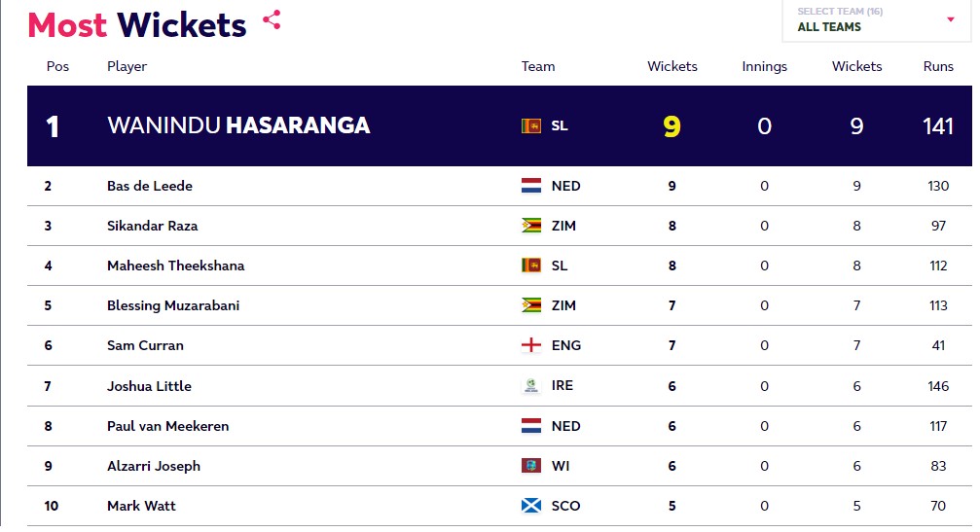
Task: Click Scotland flag in Mark Watt row
Action: 531,506
